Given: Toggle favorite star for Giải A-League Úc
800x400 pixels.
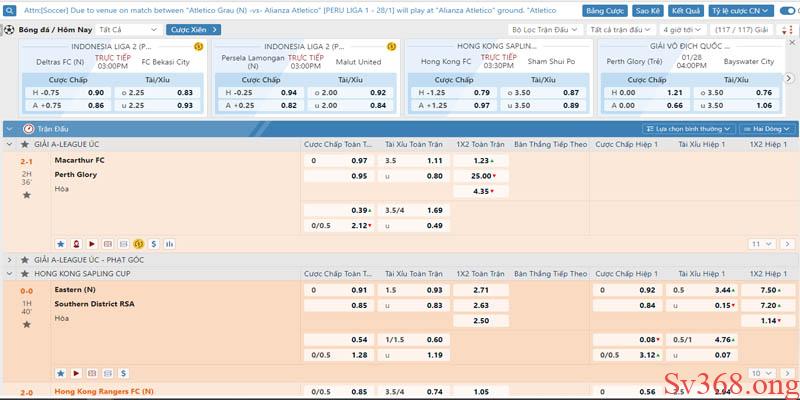Looking at the screenshot, I should point(26,144).
